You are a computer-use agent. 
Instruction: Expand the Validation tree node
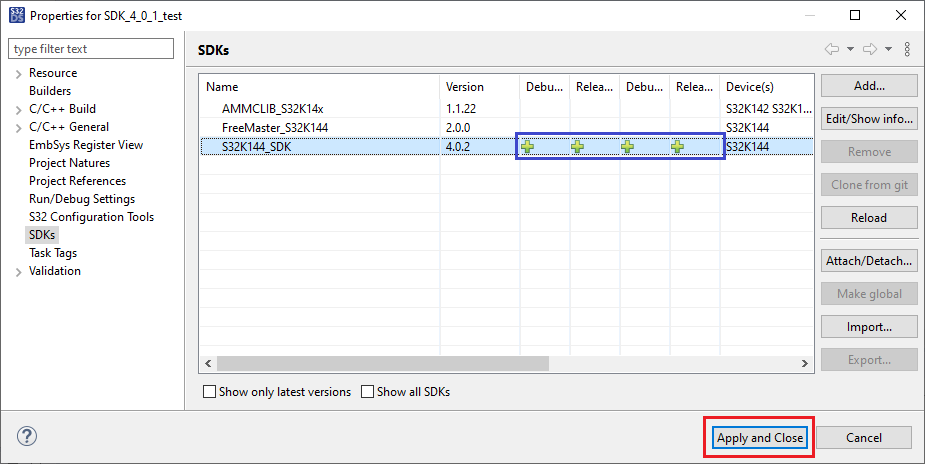18,272
